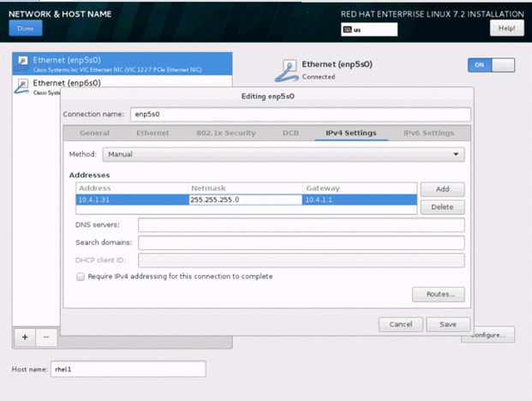Select gateway cell 10.4.1.1
The width and height of the screenshot is (532, 401).
click(359, 200)
